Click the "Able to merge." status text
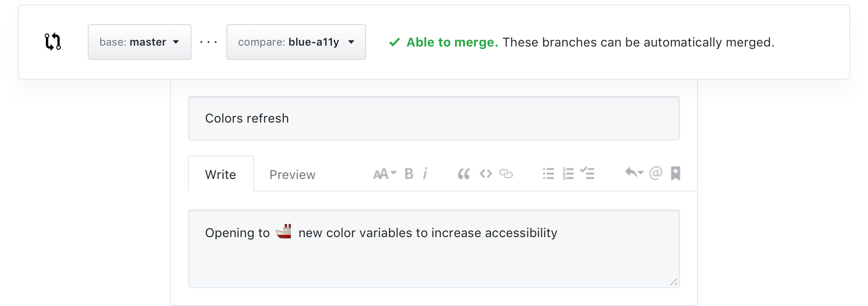868x306 pixels. [452, 42]
